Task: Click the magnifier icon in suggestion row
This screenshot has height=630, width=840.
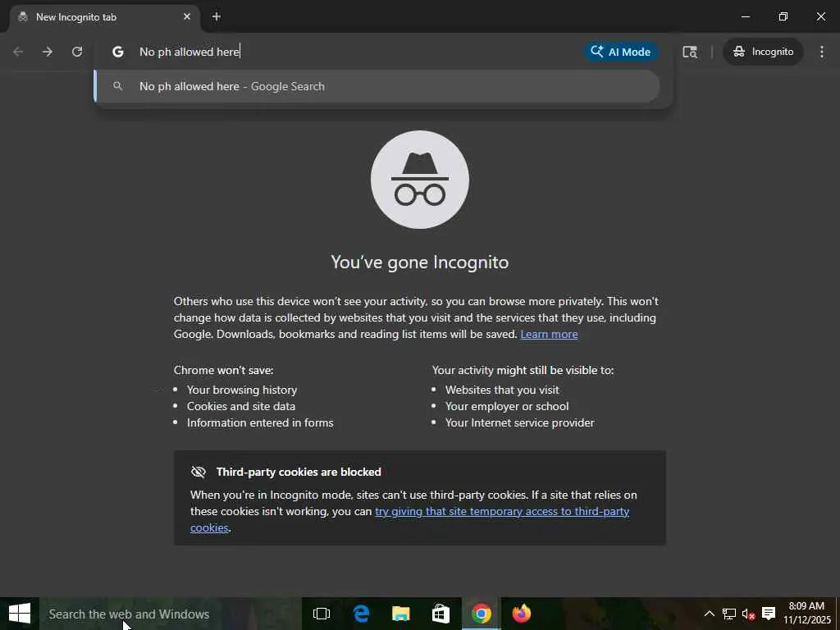Action: (118, 85)
